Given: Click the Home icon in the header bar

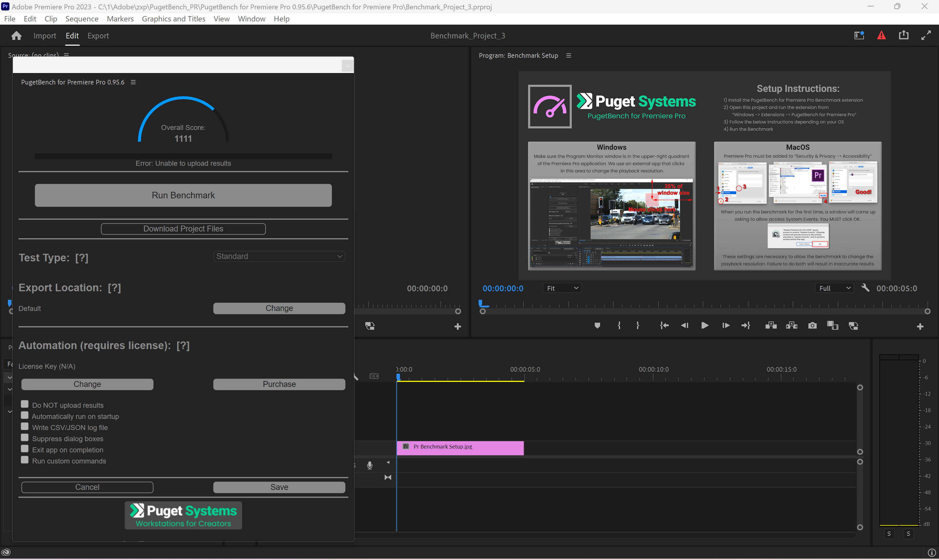Looking at the screenshot, I should 16,35.
